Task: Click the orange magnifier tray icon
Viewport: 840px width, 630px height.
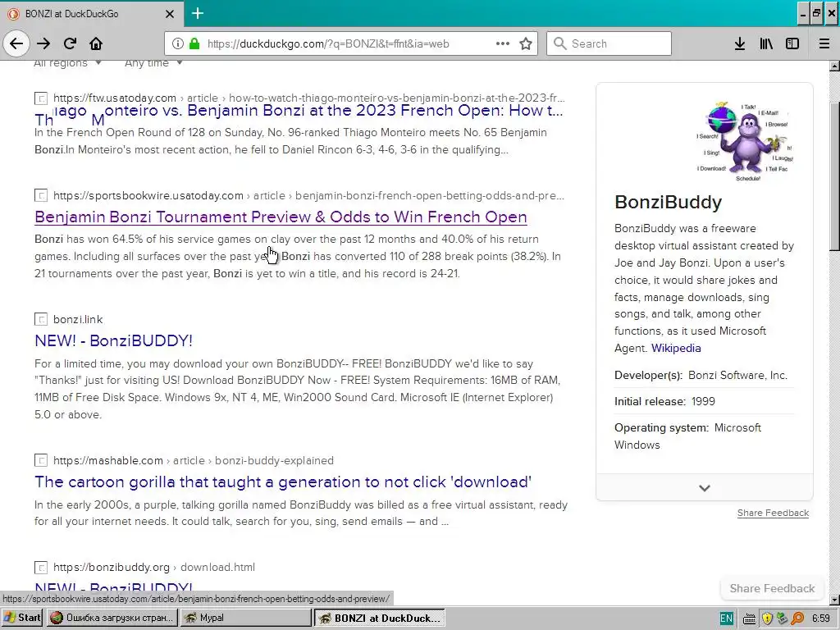Action: pyautogui.click(x=797, y=619)
